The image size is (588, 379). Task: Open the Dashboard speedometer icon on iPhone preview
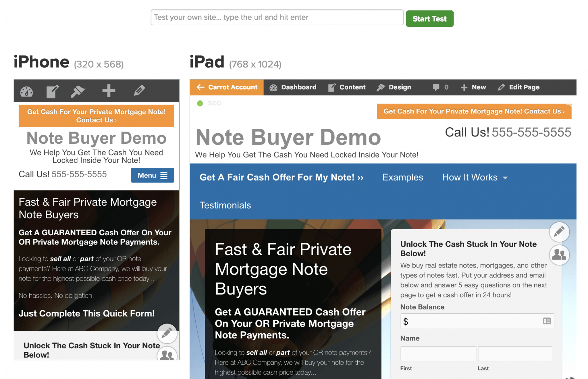click(x=27, y=91)
